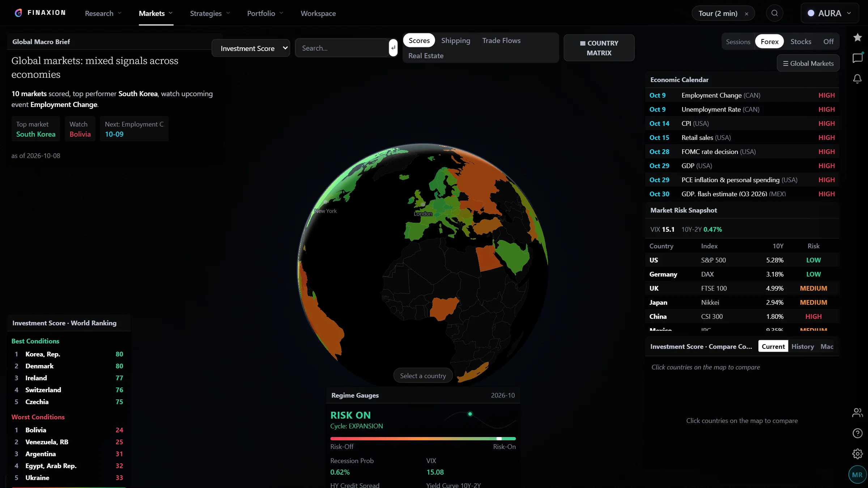Open the notifications bell icon

(858, 79)
